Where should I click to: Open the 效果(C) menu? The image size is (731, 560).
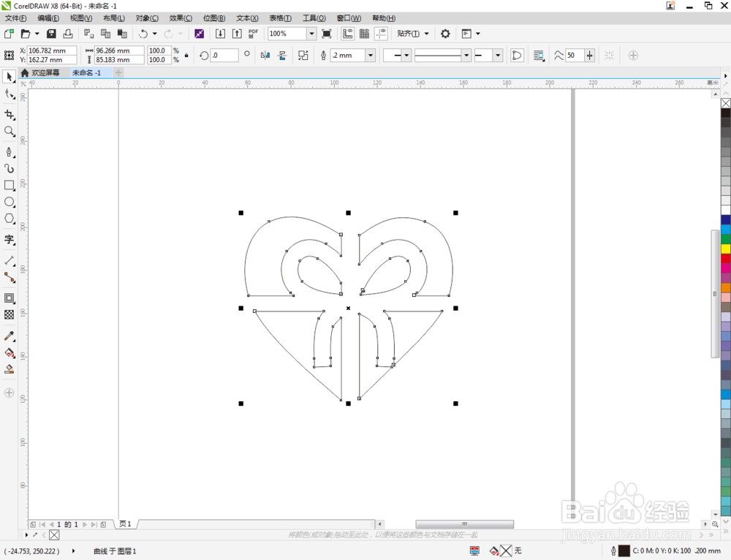click(x=181, y=18)
